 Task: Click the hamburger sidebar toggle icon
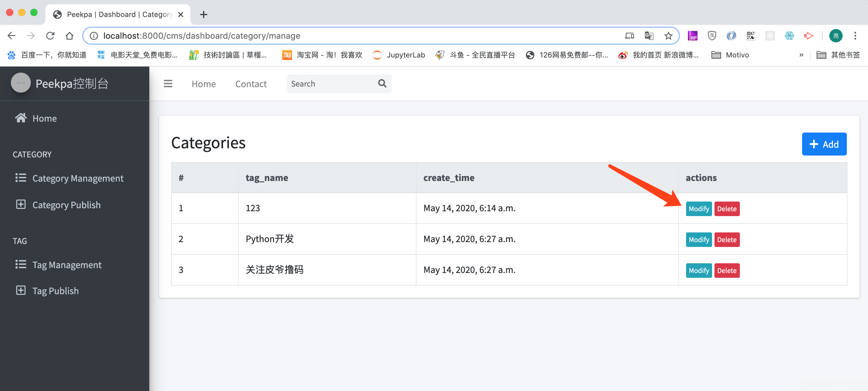tap(168, 84)
